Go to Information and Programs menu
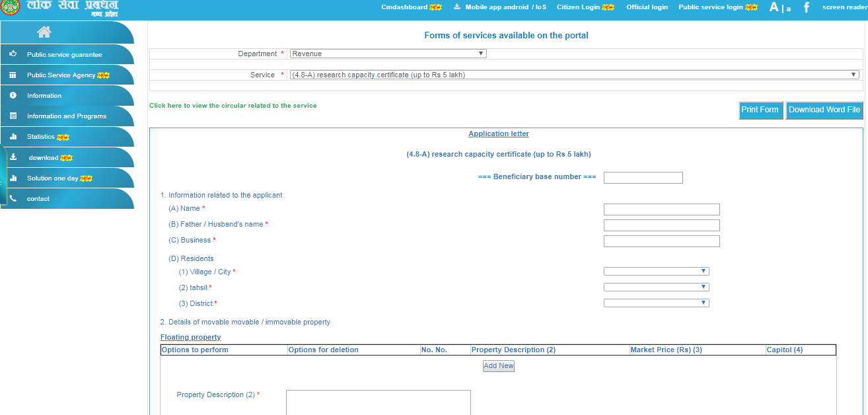Viewport: 868px width, 415px height. [66, 116]
